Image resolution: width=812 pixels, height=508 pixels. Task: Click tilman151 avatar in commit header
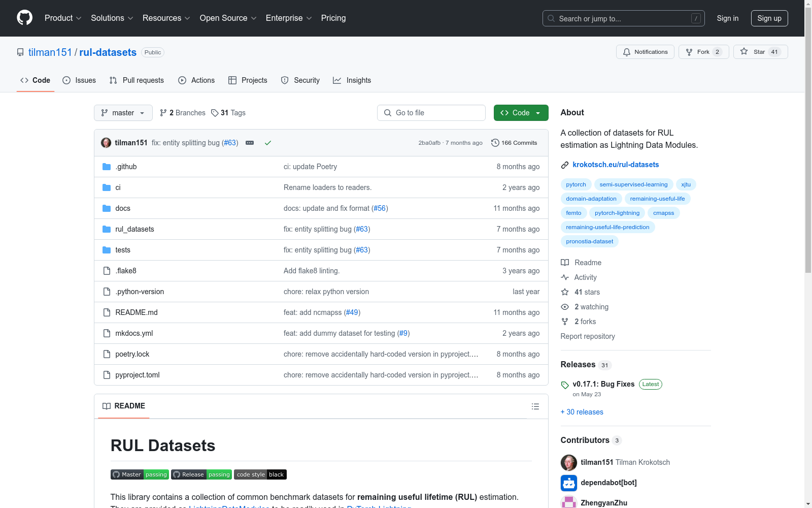click(106, 143)
